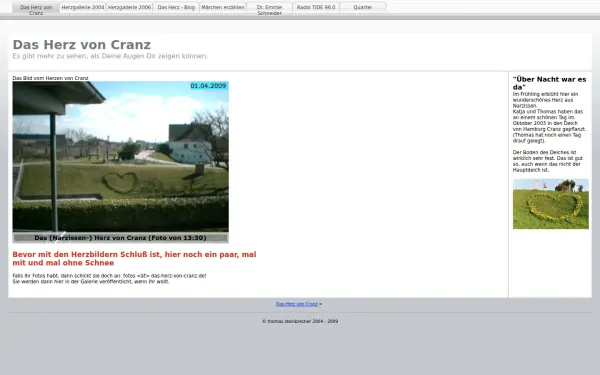Click the 'Das Herz von Cranz' page title
This screenshot has width=600, height=375.
(x=82, y=45)
